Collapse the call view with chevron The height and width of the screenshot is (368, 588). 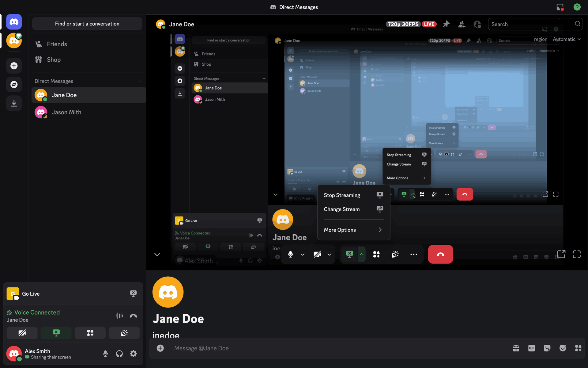[157, 255]
